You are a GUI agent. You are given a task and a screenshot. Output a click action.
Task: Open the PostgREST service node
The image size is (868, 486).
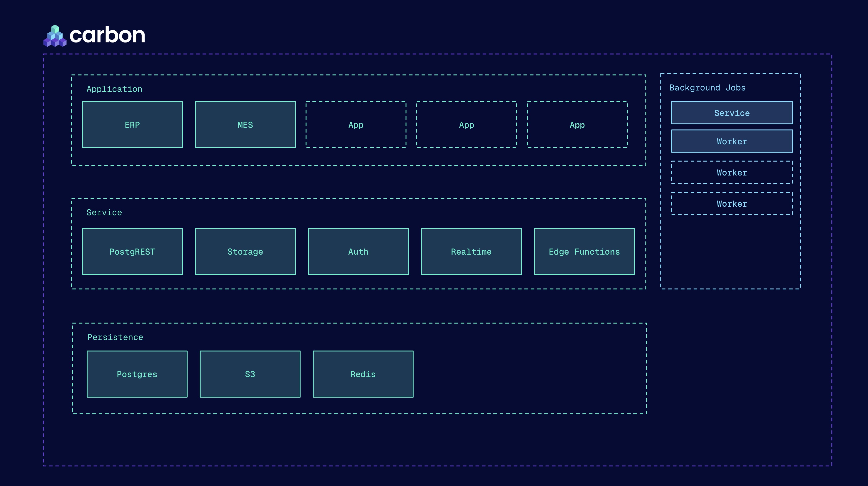[132, 251]
